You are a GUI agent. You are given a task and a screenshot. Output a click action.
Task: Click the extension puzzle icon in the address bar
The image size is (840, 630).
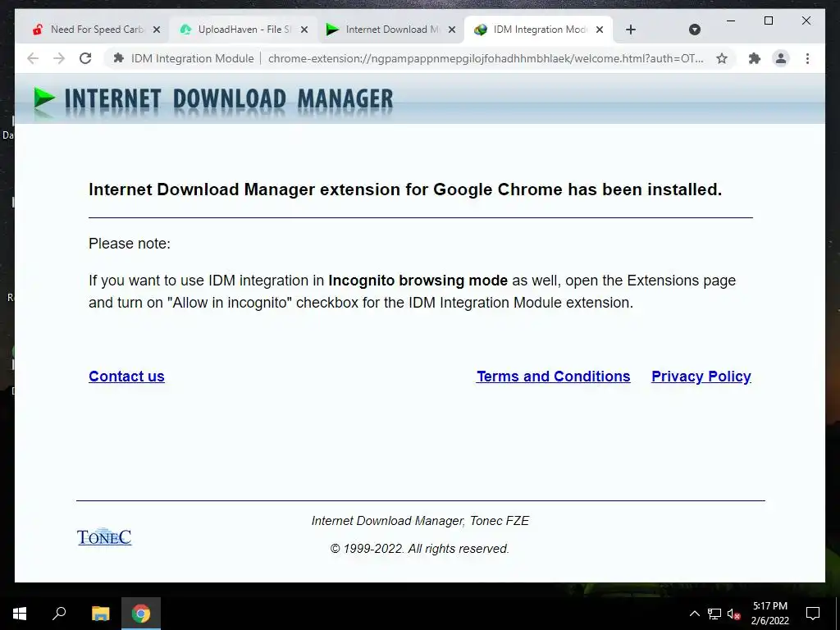(x=119, y=58)
